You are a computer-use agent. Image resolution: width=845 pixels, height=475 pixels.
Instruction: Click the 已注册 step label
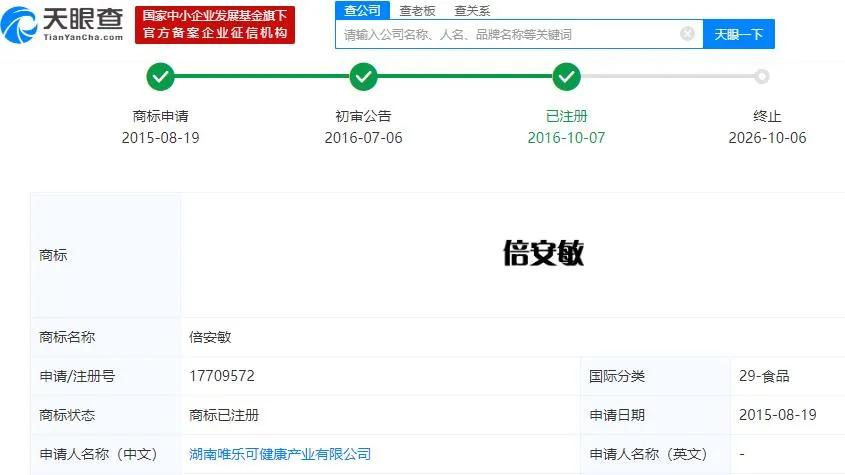(x=566, y=116)
